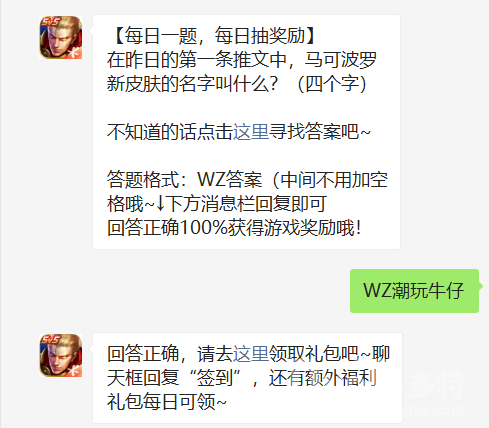Image resolution: width=489 pixels, height=428 pixels.
Task: Click the 5v5 badge on the bottom avatar
Action: pos(50,340)
